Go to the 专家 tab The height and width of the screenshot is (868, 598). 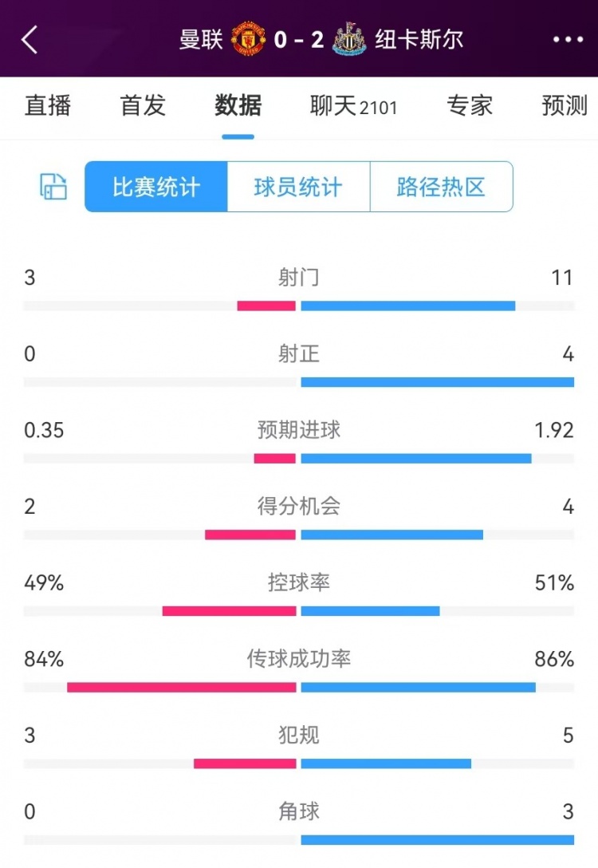click(x=470, y=105)
